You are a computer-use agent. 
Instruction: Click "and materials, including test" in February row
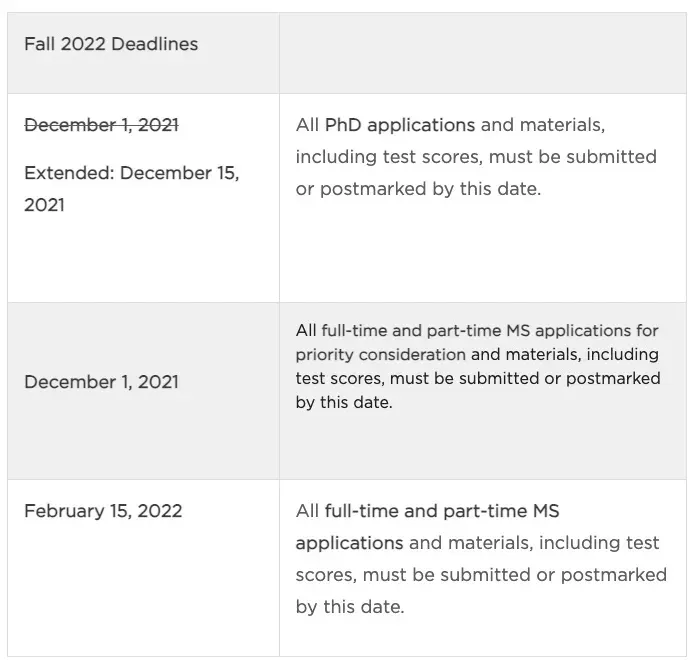pos(534,543)
